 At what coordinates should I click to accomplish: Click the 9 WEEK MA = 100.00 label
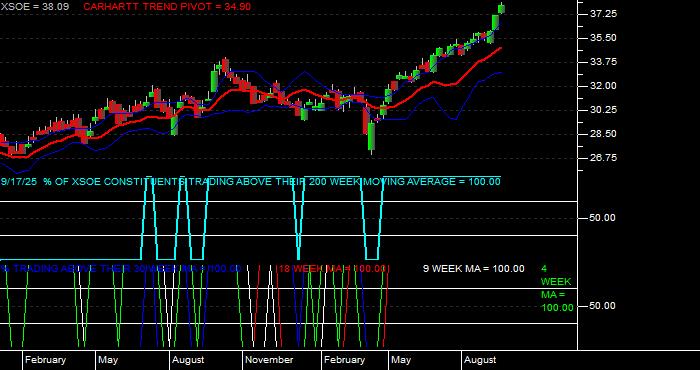click(474, 269)
